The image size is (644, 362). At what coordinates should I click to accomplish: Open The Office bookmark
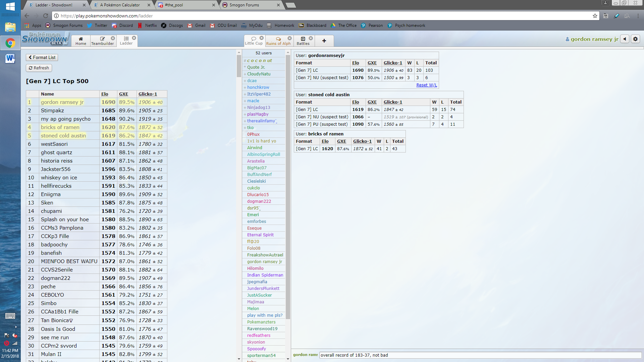tap(343, 25)
